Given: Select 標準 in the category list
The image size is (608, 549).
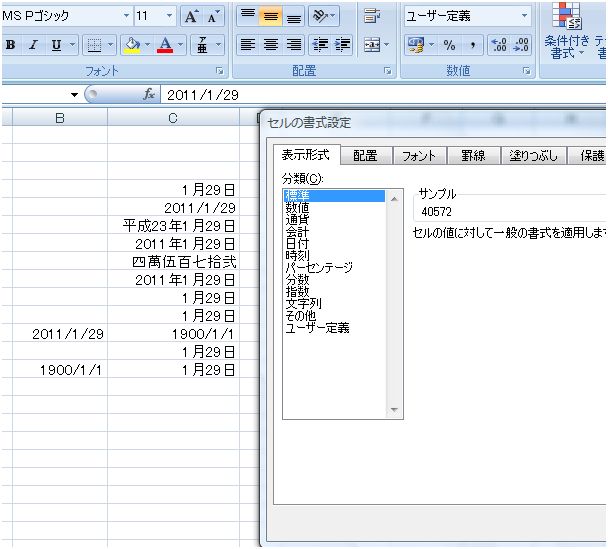Looking at the screenshot, I should 334,196.
